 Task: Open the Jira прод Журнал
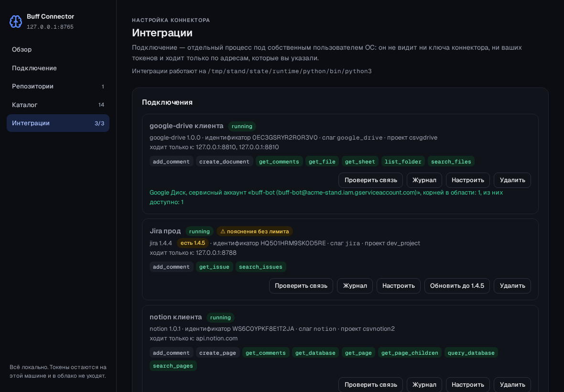[x=355, y=286]
